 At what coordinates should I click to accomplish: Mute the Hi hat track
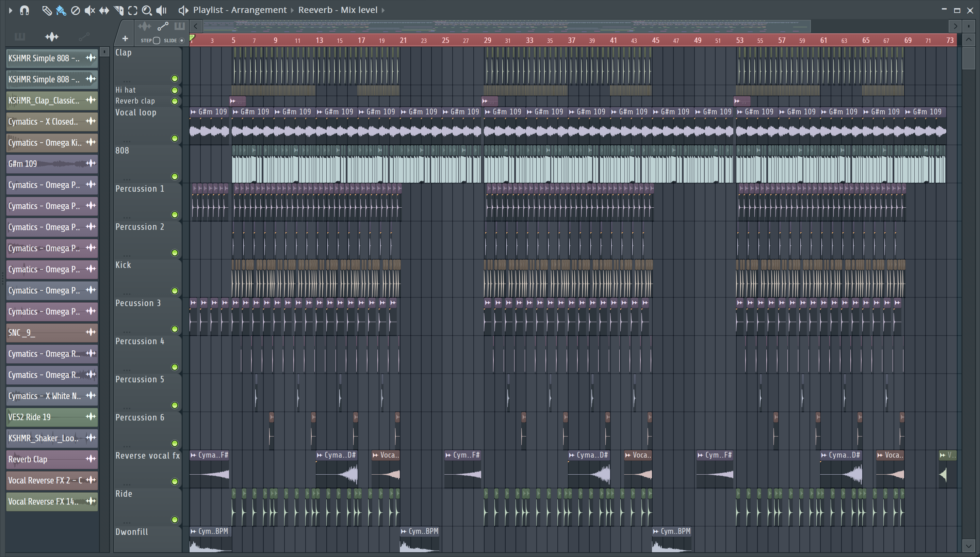(x=175, y=90)
